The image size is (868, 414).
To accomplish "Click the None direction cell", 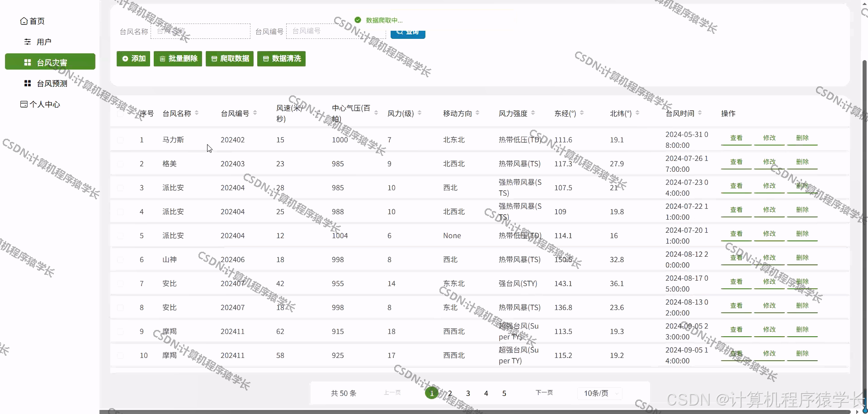I will (452, 236).
